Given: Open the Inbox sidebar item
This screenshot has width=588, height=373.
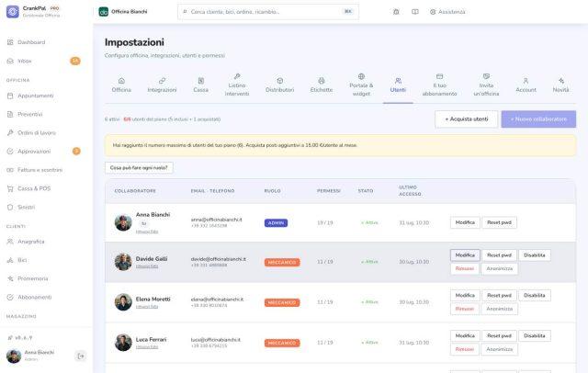Looking at the screenshot, I should tap(25, 61).
